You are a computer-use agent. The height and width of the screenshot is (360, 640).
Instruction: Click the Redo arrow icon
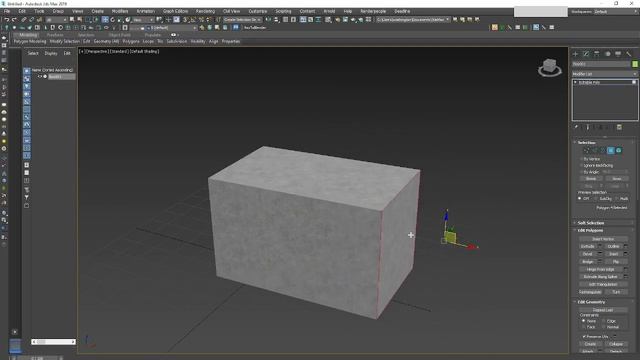14,20
